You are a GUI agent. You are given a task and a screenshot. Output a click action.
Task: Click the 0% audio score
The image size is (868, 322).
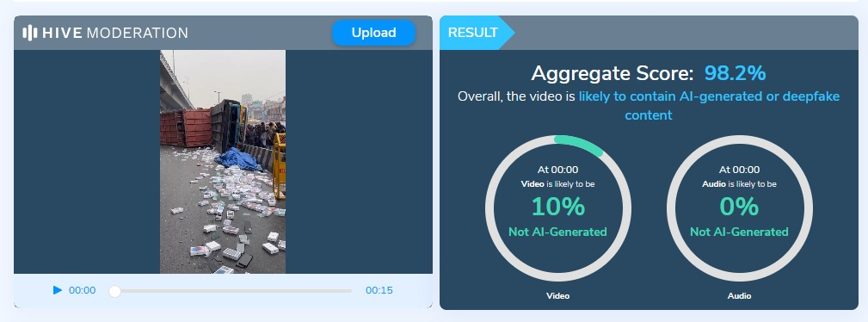pyautogui.click(x=739, y=207)
